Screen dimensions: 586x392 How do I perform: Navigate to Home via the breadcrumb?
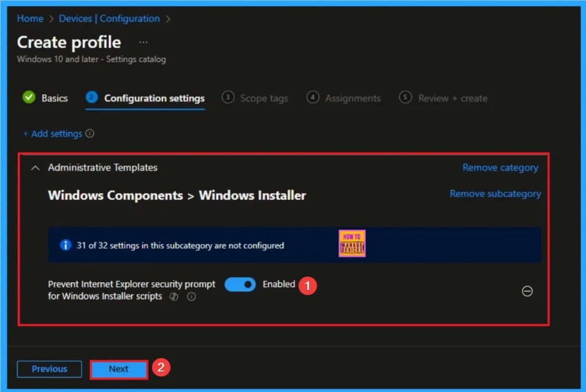pyautogui.click(x=30, y=18)
